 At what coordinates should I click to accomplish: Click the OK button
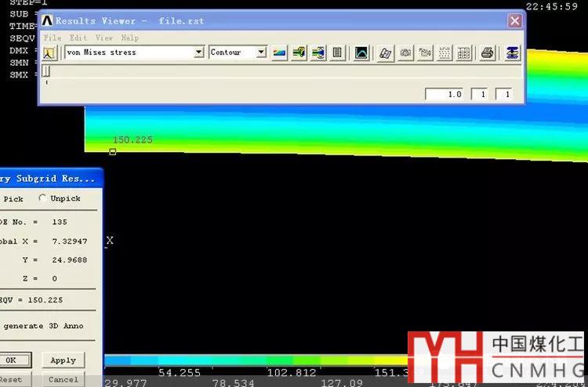[x=11, y=360]
